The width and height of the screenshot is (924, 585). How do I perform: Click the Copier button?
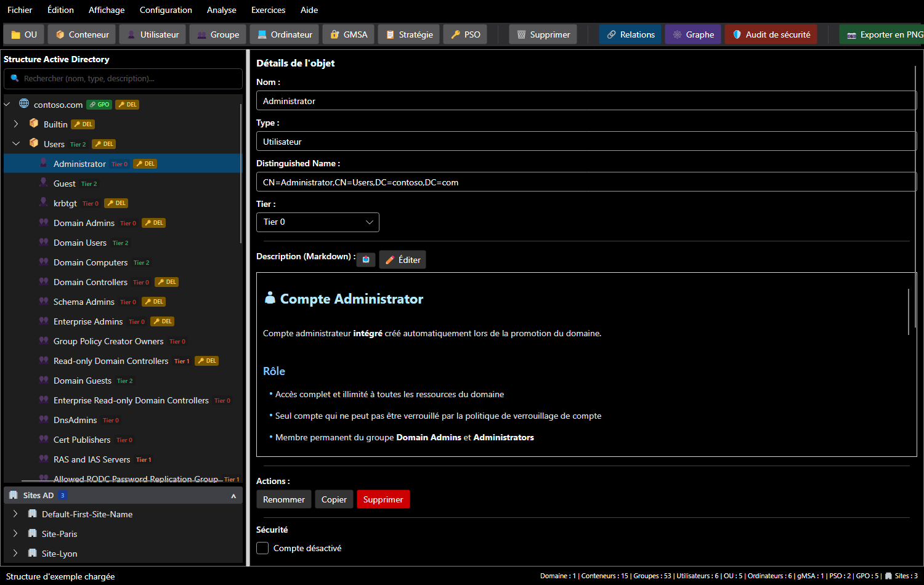coord(334,499)
